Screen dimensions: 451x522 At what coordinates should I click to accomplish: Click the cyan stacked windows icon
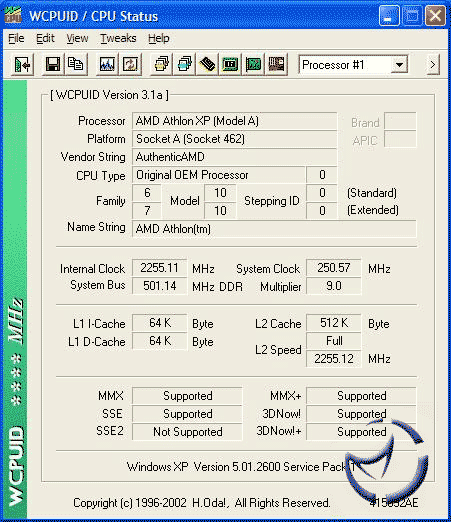(184, 64)
